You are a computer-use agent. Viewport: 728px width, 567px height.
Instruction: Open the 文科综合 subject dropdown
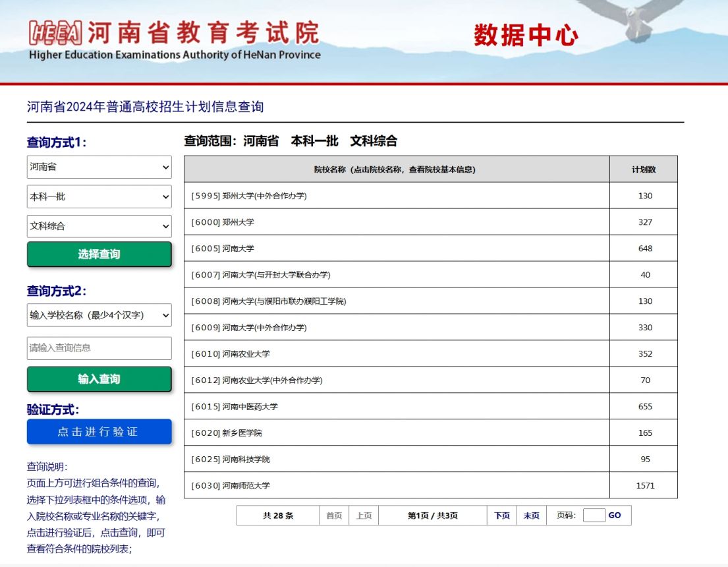(x=99, y=226)
